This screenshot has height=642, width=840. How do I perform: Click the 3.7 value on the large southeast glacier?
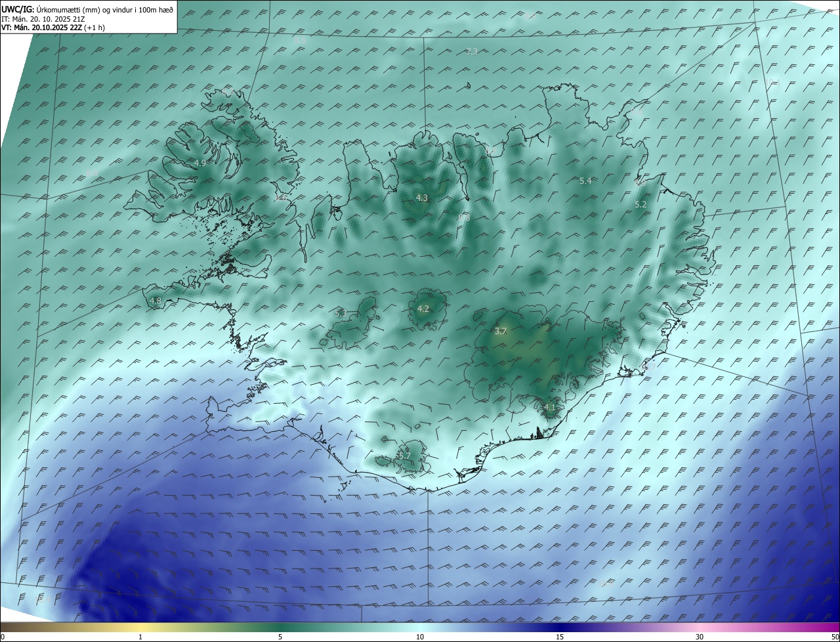[500, 332]
